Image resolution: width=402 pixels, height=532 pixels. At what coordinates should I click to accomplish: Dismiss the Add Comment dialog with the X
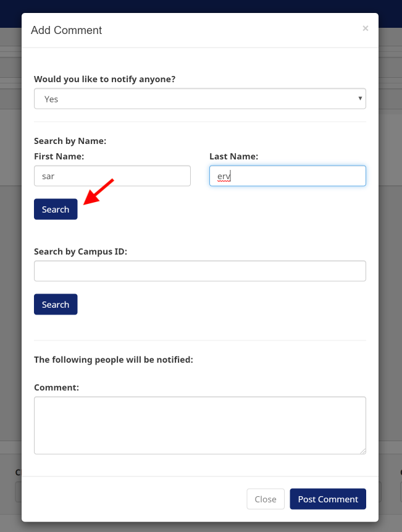pos(365,28)
